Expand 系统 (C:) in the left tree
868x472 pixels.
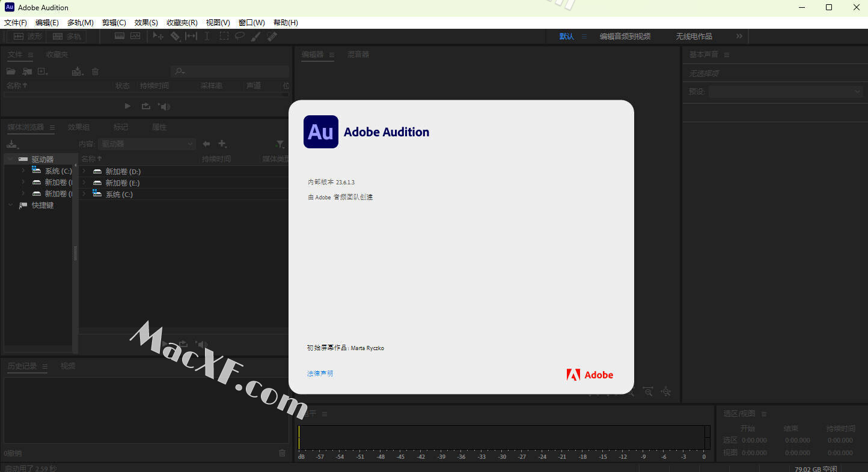23,171
